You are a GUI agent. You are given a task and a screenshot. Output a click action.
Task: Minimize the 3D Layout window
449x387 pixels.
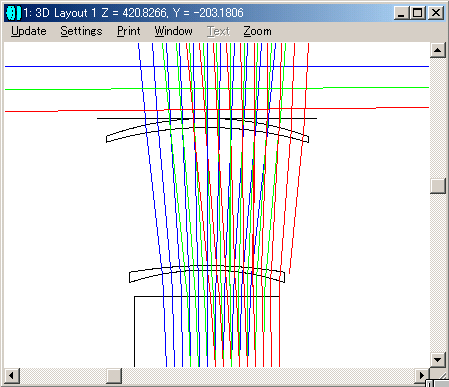pos(401,13)
